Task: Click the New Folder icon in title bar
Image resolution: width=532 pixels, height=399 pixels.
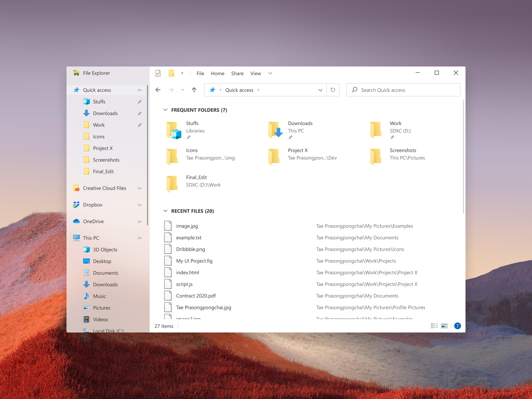Action: tap(171, 73)
